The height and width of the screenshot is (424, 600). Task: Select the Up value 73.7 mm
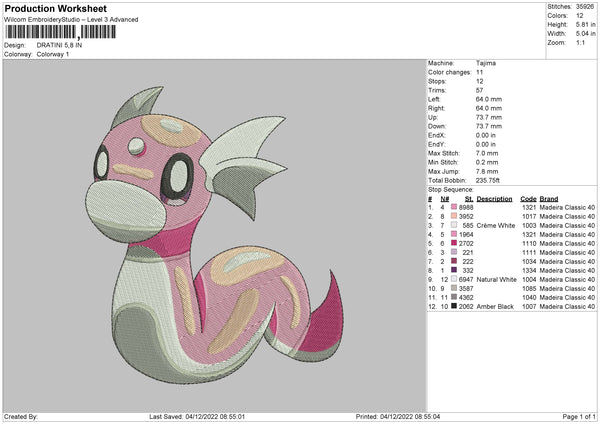pyautogui.click(x=489, y=117)
